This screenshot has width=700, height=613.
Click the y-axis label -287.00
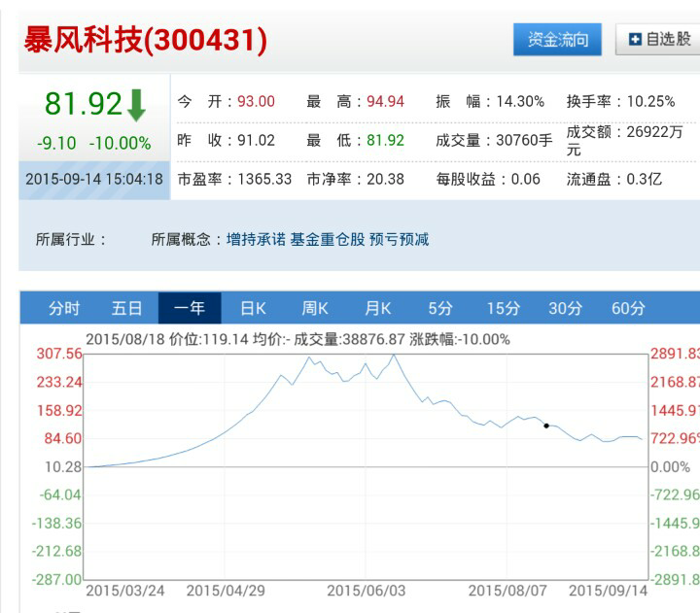point(56,580)
